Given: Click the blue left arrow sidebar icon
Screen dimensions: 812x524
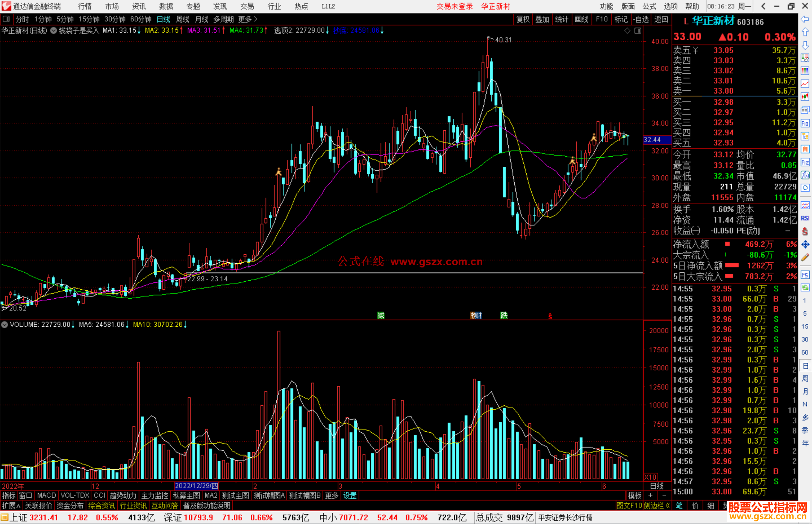Looking at the screenshot, I should coord(805,19).
